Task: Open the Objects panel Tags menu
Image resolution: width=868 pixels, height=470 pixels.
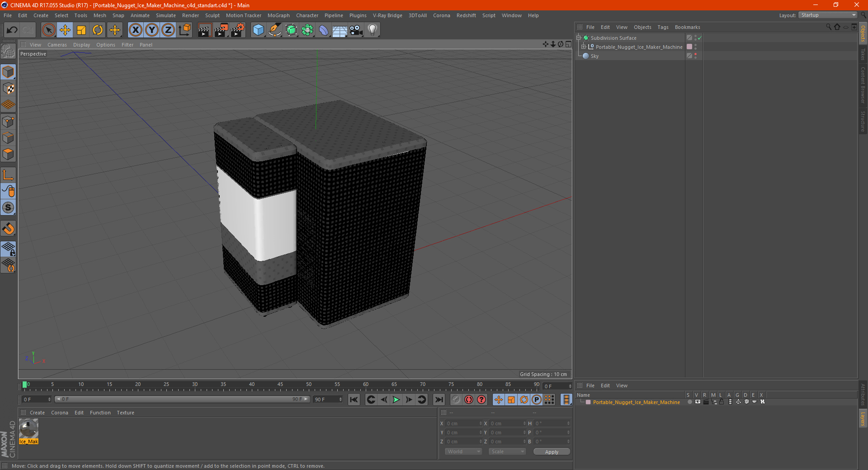Action: (663, 27)
